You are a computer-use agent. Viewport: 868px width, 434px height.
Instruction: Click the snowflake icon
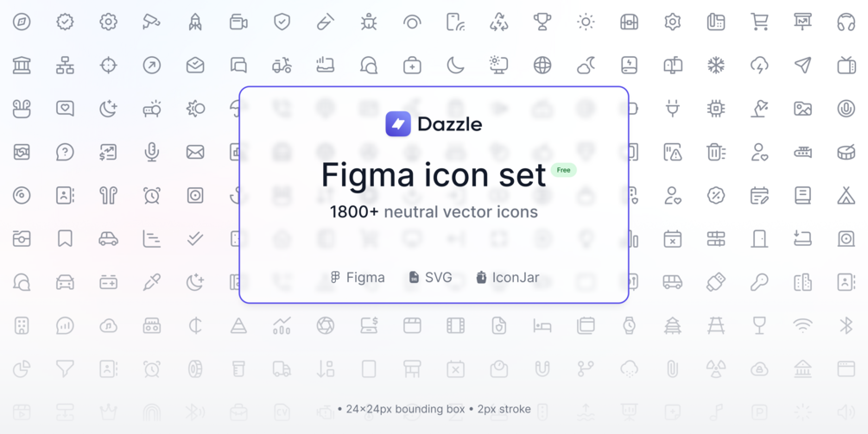(716, 66)
